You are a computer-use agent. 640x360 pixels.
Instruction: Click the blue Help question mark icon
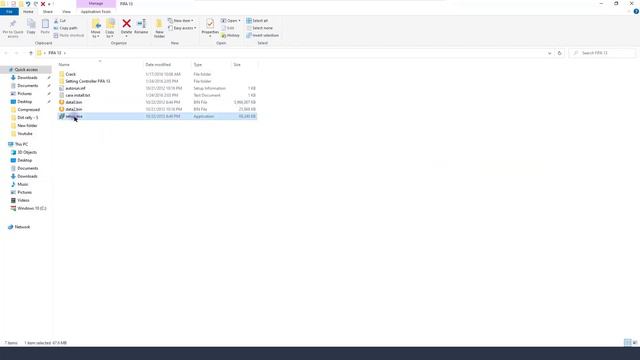point(636,11)
